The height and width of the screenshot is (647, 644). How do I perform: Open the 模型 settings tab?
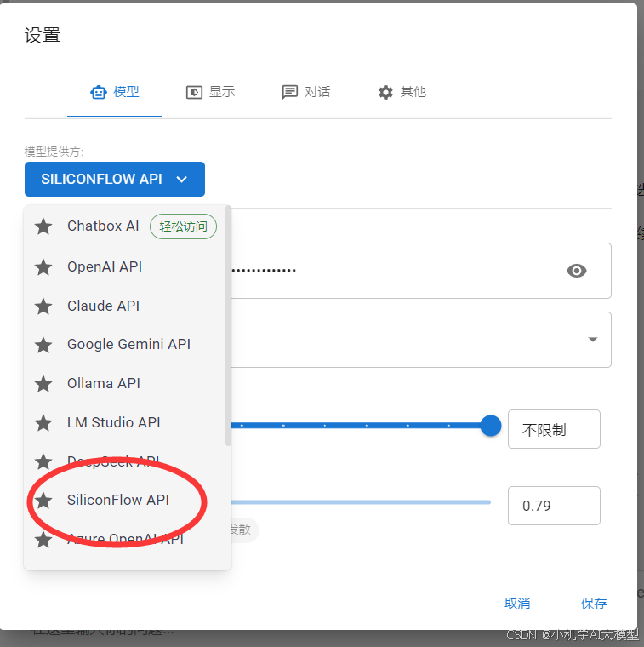(x=115, y=92)
